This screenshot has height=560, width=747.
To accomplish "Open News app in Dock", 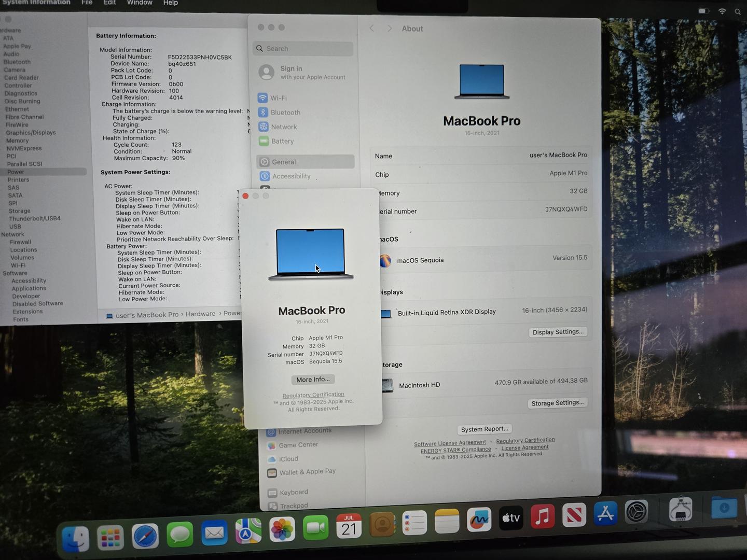I will (x=574, y=514).
